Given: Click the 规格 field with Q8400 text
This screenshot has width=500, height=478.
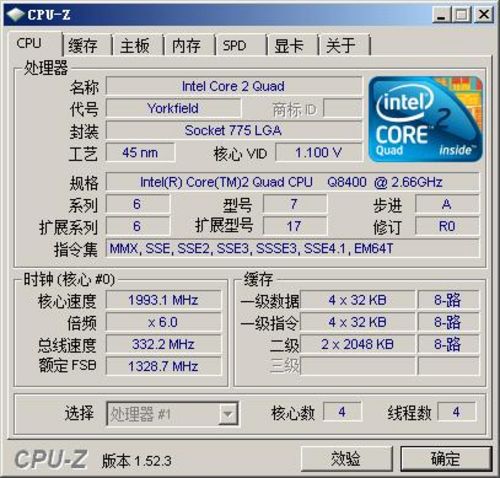Looking at the screenshot, I should tap(292, 182).
